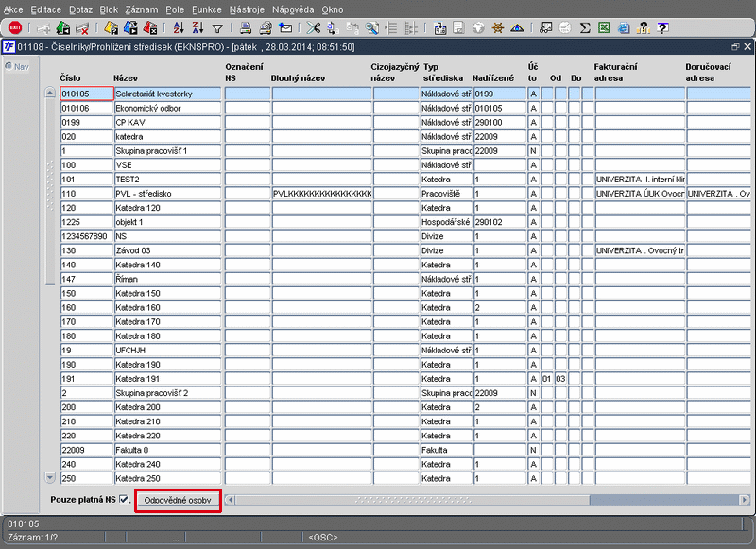Toggle the Pouze platná NS checkbox
756x549 pixels.
[124, 499]
